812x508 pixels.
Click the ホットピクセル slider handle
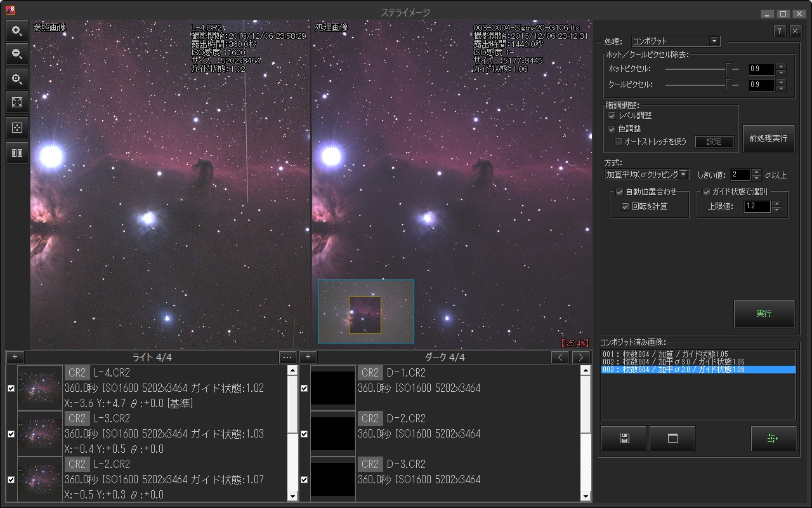pos(729,69)
